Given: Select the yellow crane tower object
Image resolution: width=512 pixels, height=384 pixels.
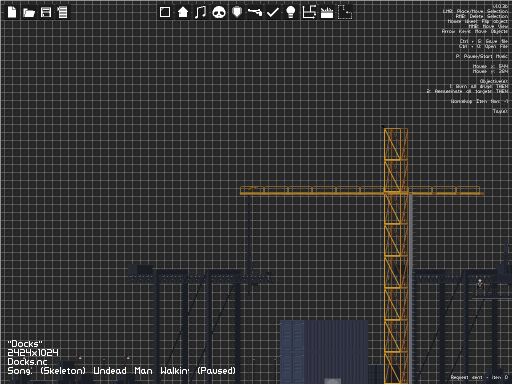Looking at the screenshot, I should click(396, 256).
